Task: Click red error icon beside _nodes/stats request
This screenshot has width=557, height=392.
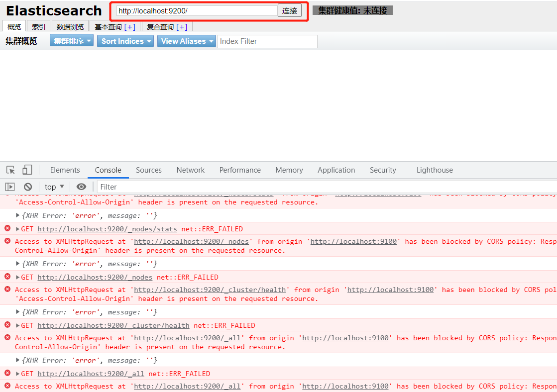Action: click(x=7, y=229)
